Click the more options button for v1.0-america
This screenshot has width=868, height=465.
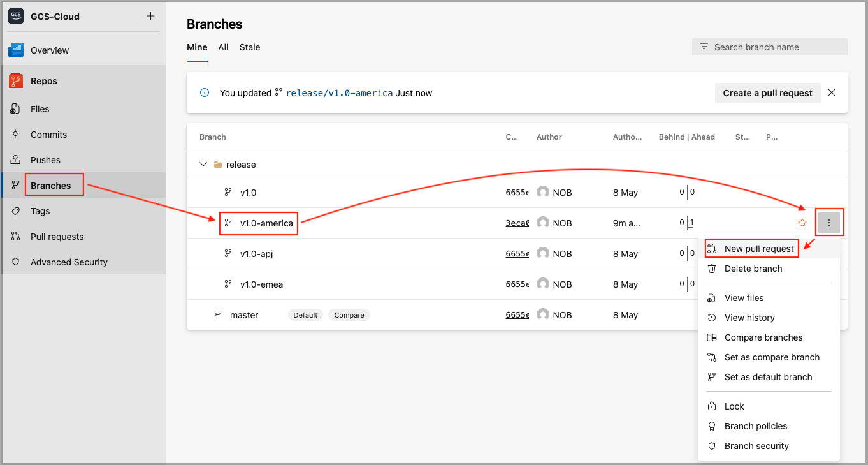828,223
